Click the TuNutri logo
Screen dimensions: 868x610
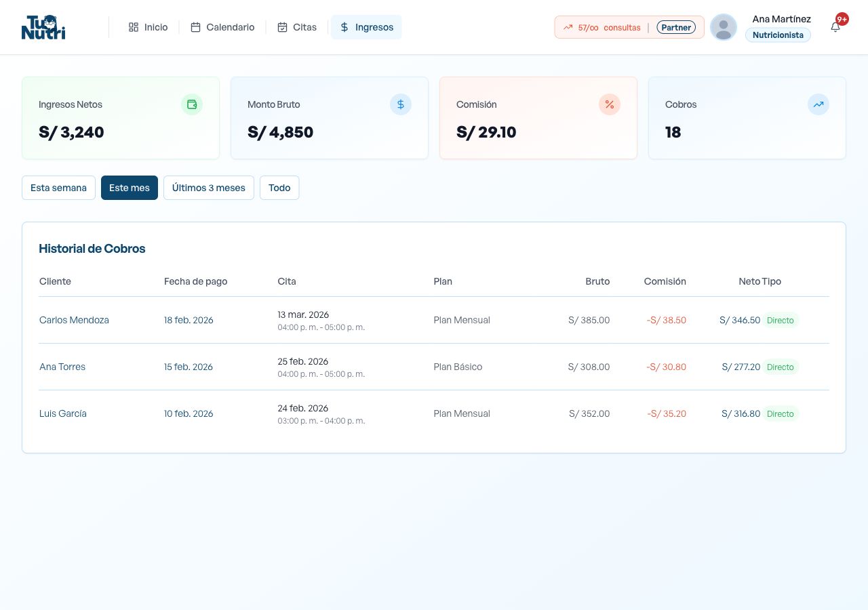[43, 27]
